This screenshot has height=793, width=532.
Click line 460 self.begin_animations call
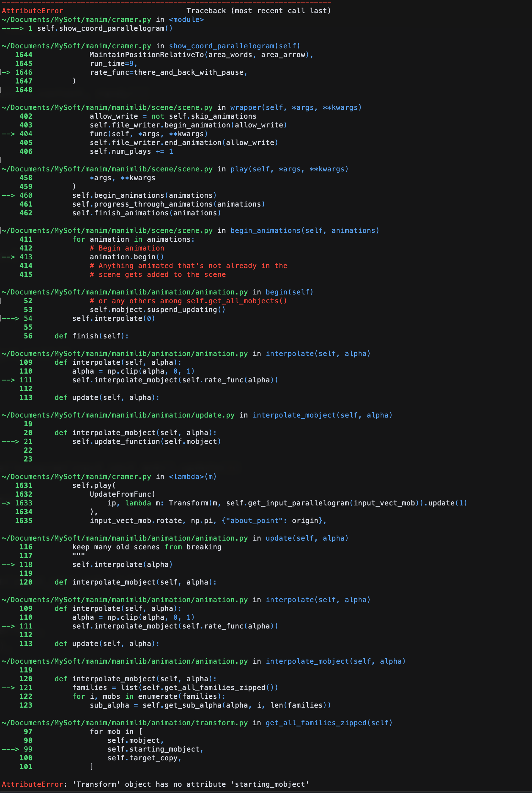[144, 195]
